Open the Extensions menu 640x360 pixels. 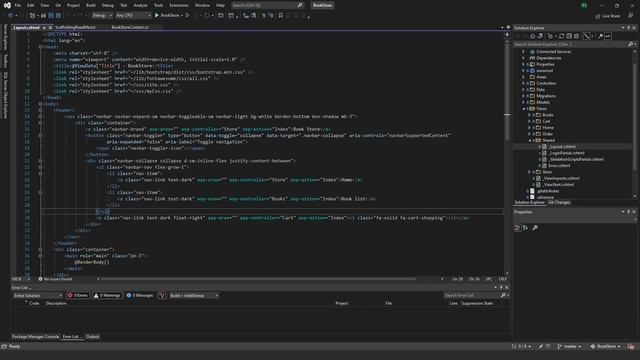pyautogui.click(x=179, y=5)
